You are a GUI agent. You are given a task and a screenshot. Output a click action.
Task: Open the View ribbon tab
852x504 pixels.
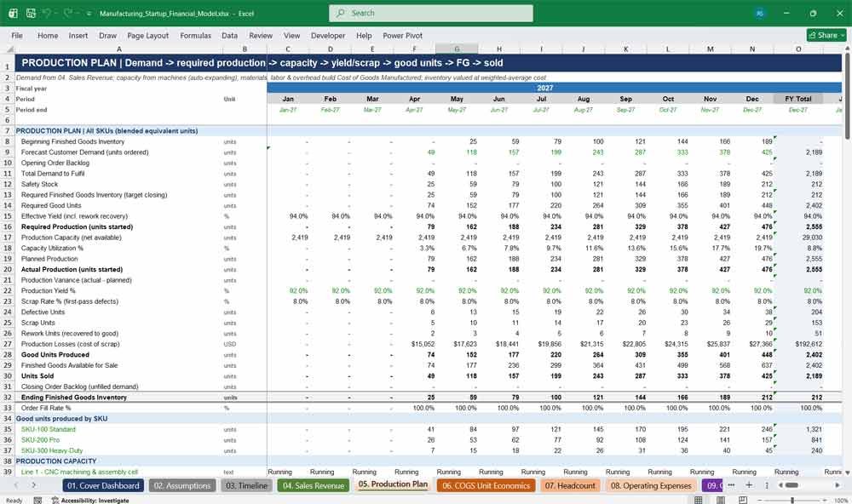(291, 35)
